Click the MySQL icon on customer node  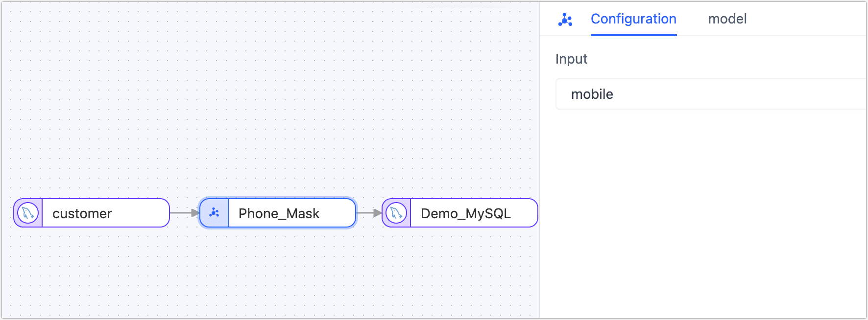[28, 213]
